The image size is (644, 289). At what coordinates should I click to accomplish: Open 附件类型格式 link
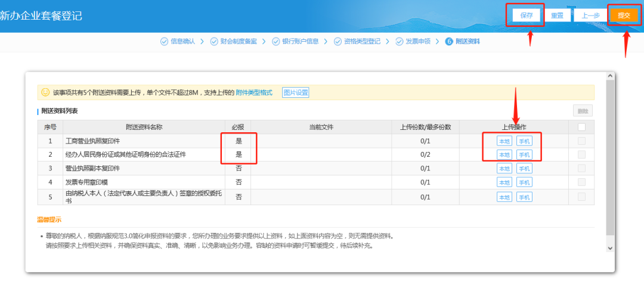[x=254, y=93]
